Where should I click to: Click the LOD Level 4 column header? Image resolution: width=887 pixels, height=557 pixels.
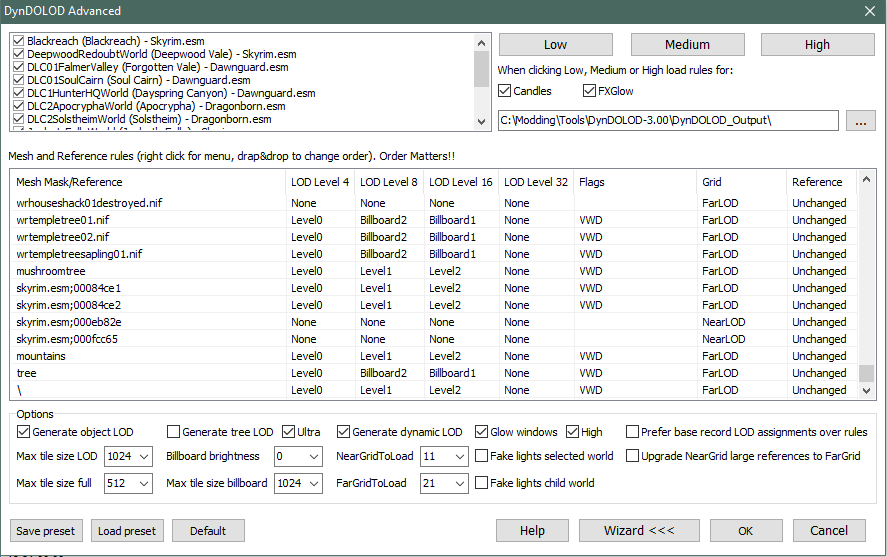click(320, 182)
